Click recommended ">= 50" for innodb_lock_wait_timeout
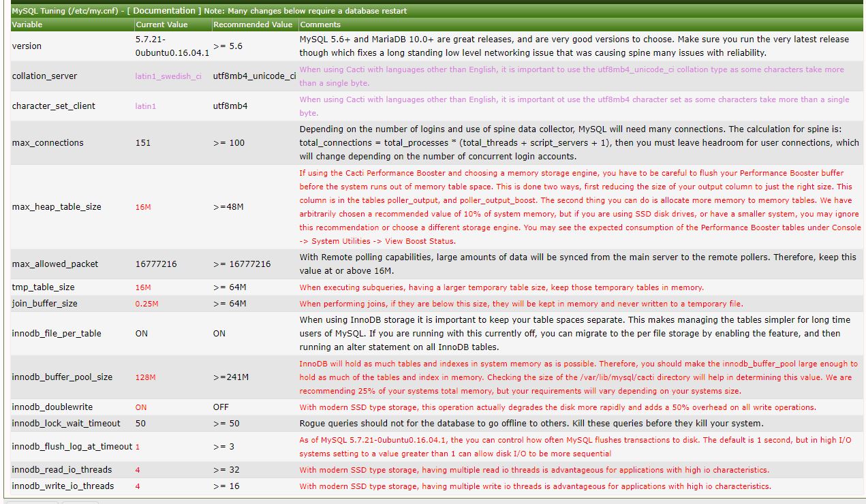This screenshot has height=504, width=866. (x=226, y=424)
